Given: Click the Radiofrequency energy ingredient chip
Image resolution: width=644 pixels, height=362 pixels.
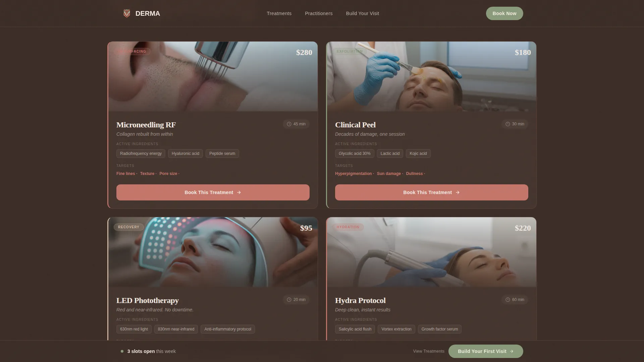Looking at the screenshot, I should [141, 154].
